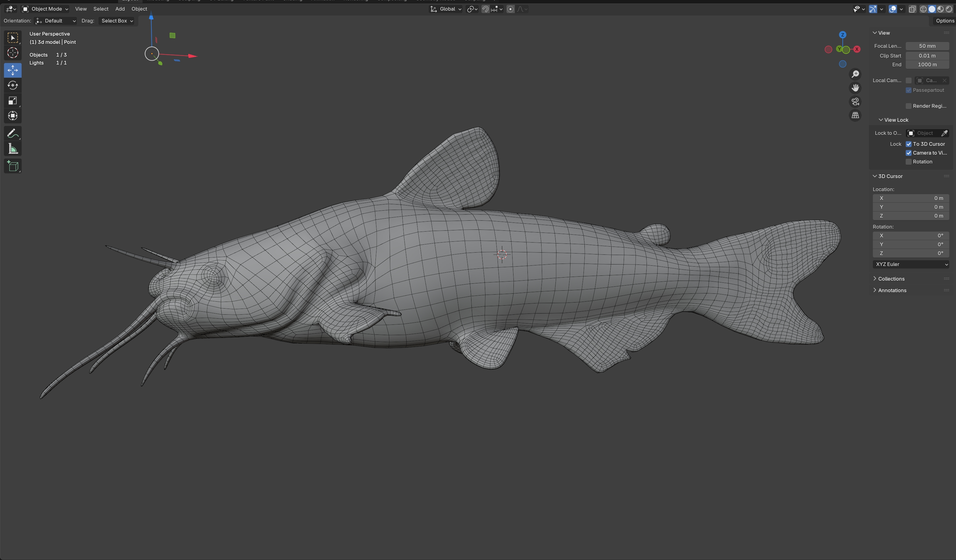Select the Scale tool
The width and height of the screenshot is (956, 560).
(x=12, y=100)
